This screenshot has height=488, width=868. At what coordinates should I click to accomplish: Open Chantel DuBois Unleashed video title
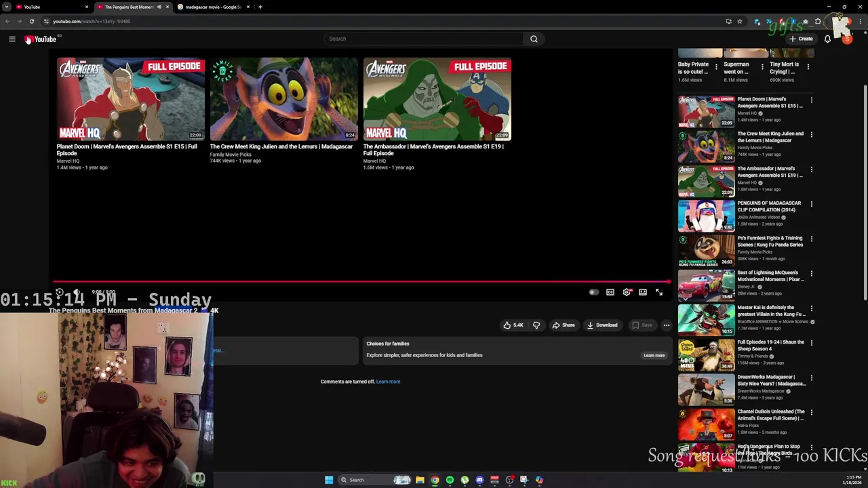coord(771,415)
